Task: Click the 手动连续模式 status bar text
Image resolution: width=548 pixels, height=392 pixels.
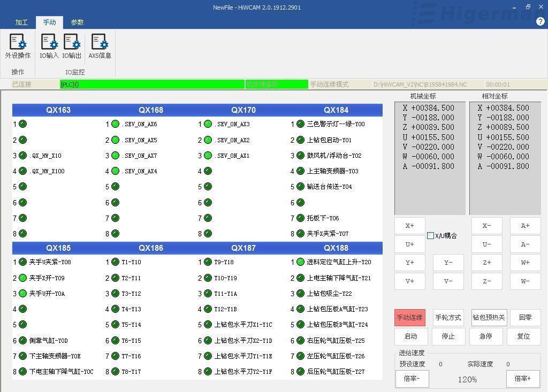Action: pos(329,84)
